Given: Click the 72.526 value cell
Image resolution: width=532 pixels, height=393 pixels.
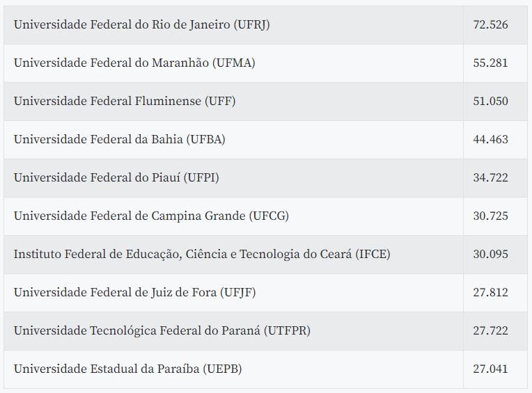Looking at the screenshot, I should pos(495,25).
